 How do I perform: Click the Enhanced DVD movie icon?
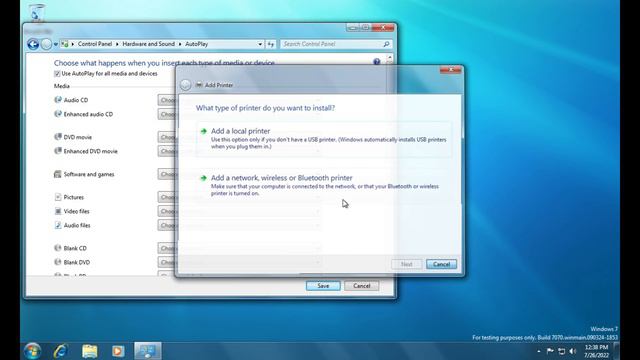[x=58, y=151]
